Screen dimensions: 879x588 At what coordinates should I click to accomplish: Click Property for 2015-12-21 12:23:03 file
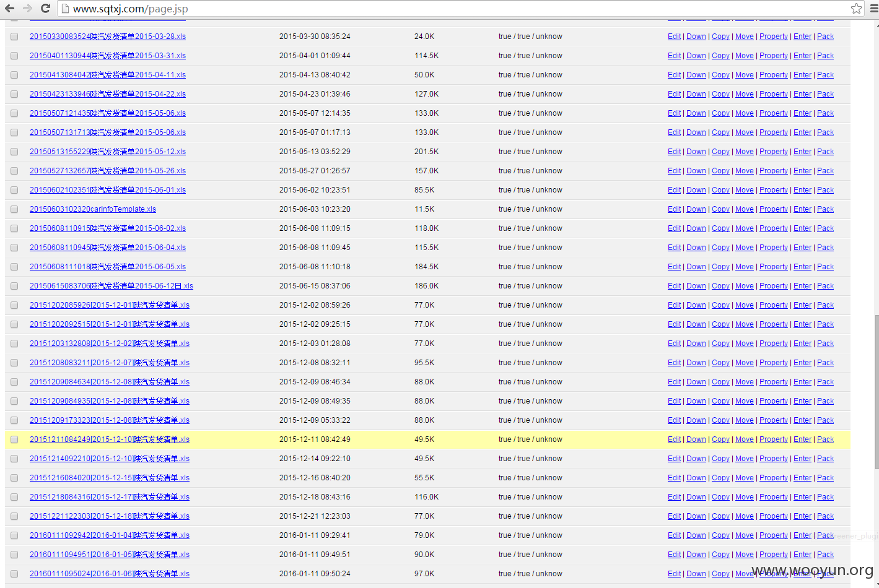[x=774, y=516]
